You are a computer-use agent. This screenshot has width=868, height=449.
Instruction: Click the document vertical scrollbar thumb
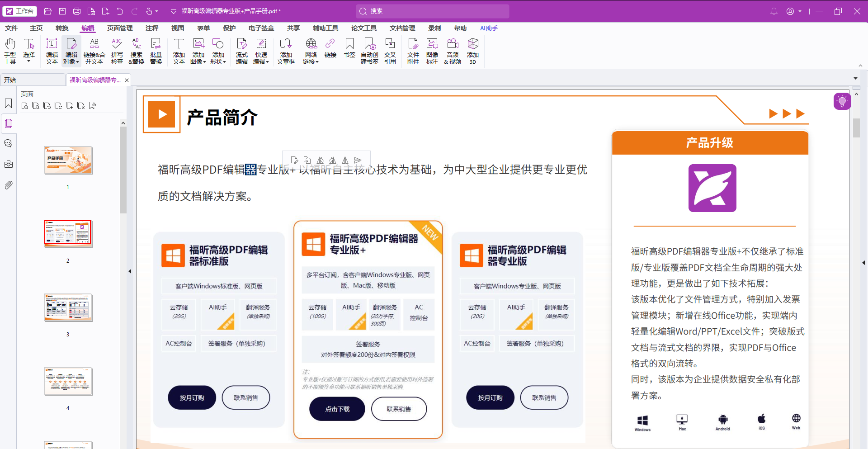(856, 128)
